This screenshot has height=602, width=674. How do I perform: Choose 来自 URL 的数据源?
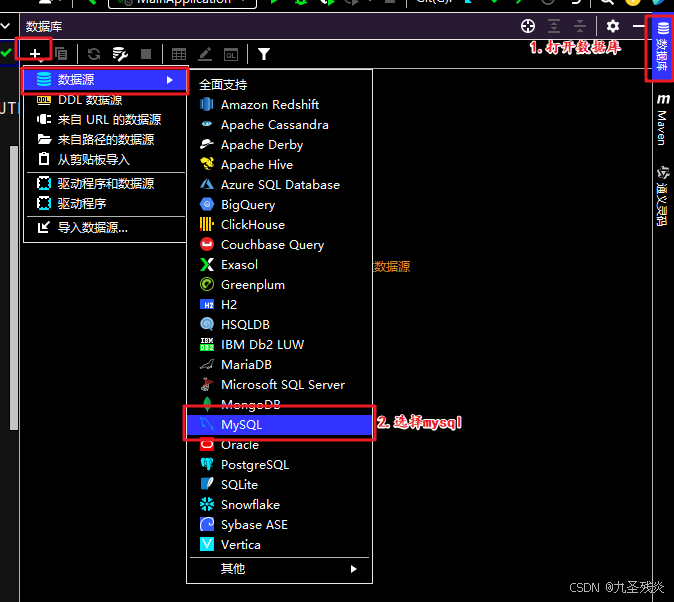tap(105, 120)
